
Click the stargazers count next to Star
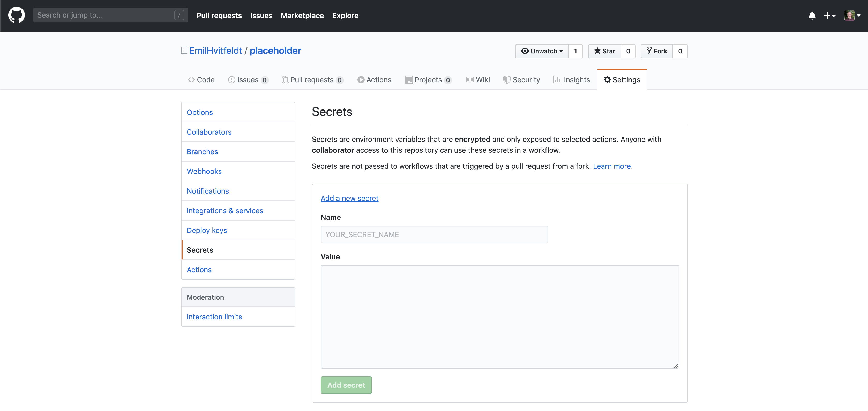click(x=628, y=51)
